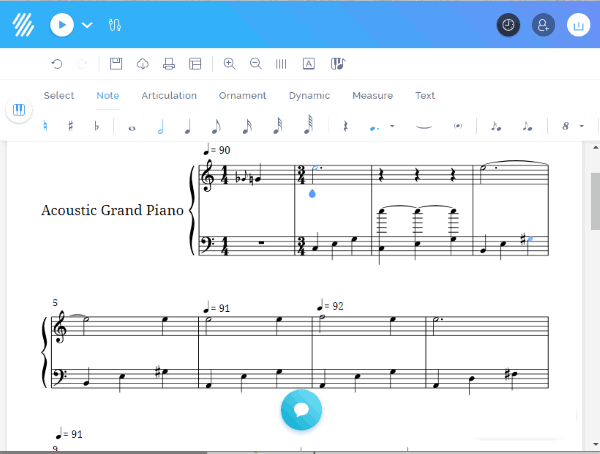This screenshot has width=600, height=454.
Task: Play the score
Action: (62, 25)
